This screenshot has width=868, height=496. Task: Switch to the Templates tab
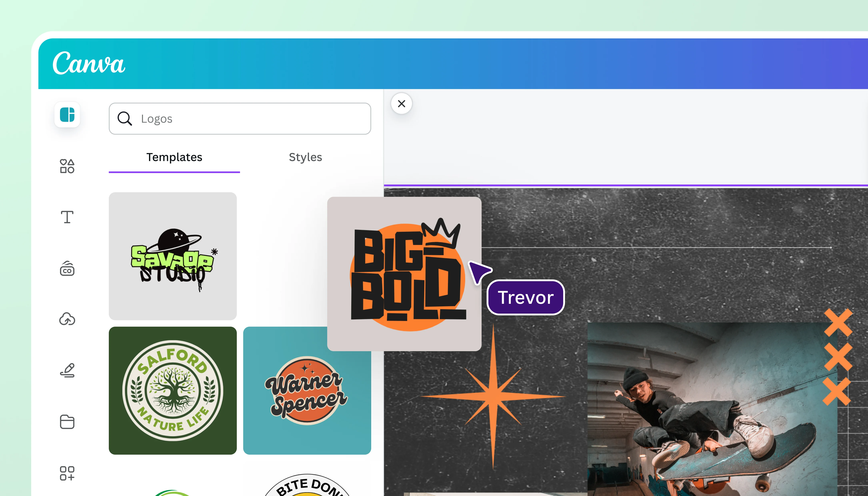pyautogui.click(x=174, y=157)
